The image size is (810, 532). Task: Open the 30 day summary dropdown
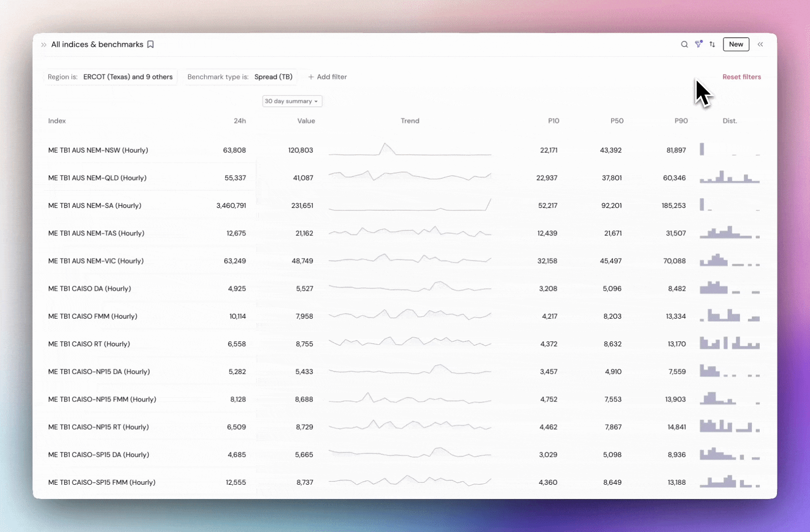click(x=292, y=101)
